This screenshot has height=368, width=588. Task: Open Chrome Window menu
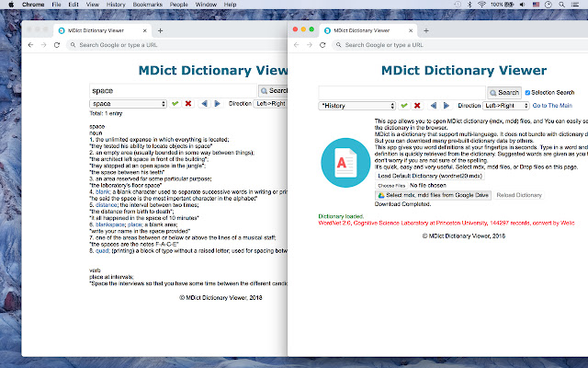tap(206, 5)
